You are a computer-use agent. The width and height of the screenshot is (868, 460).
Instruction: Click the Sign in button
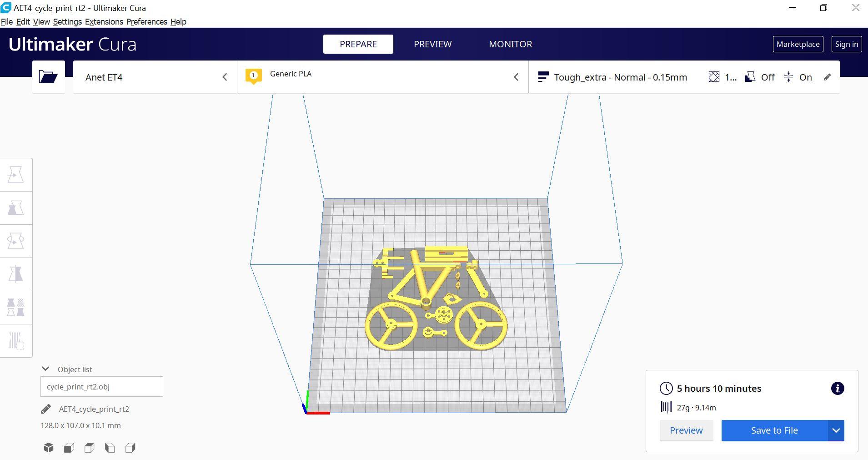pos(847,44)
